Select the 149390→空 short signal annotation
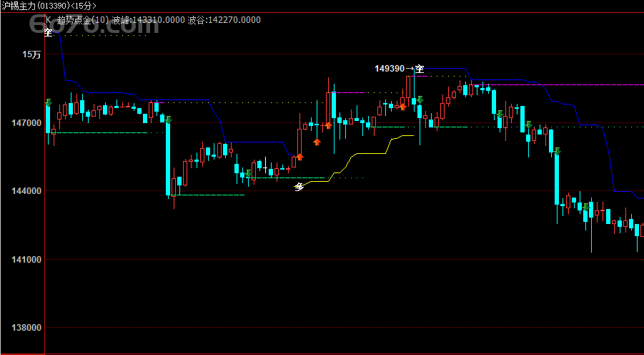 click(x=400, y=69)
